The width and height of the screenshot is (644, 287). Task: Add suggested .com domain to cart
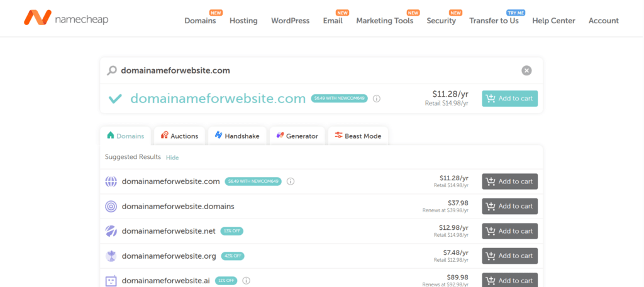509,181
